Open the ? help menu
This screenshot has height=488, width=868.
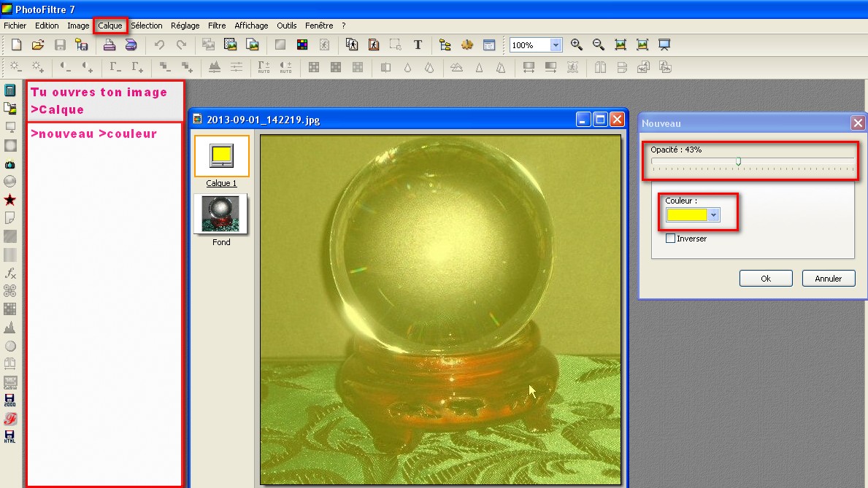[344, 26]
